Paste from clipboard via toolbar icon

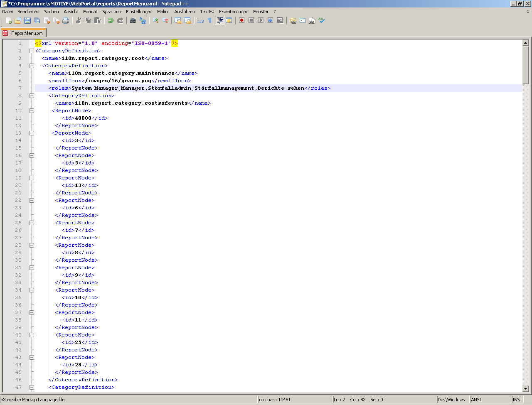(x=98, y=20)
